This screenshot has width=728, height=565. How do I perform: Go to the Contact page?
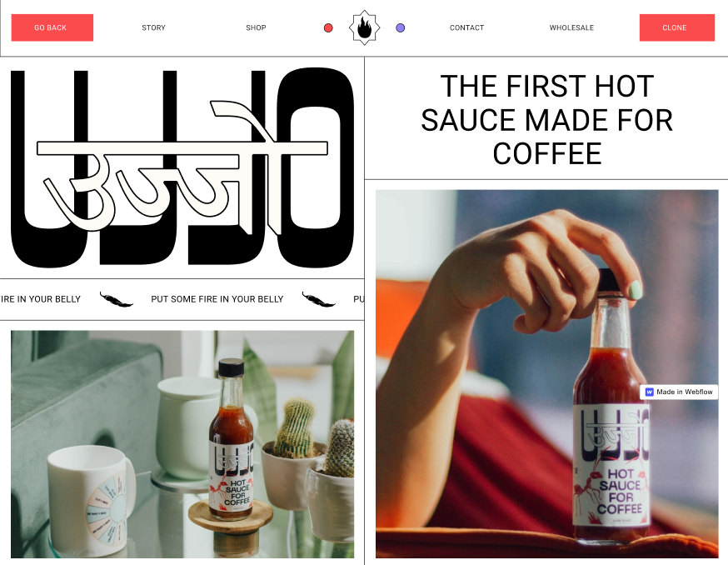[466, 27]
